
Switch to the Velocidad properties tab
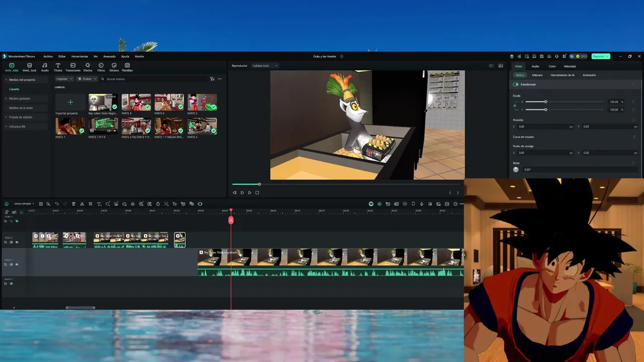[x=570, y=66]
